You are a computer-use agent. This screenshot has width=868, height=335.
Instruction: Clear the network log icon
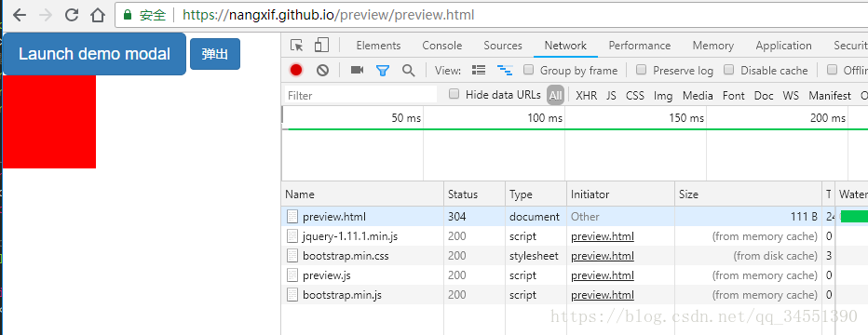[x=323, y=70]
